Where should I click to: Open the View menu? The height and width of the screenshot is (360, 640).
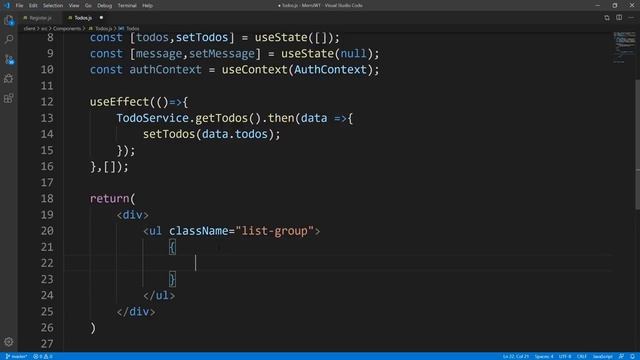[74, 5]
